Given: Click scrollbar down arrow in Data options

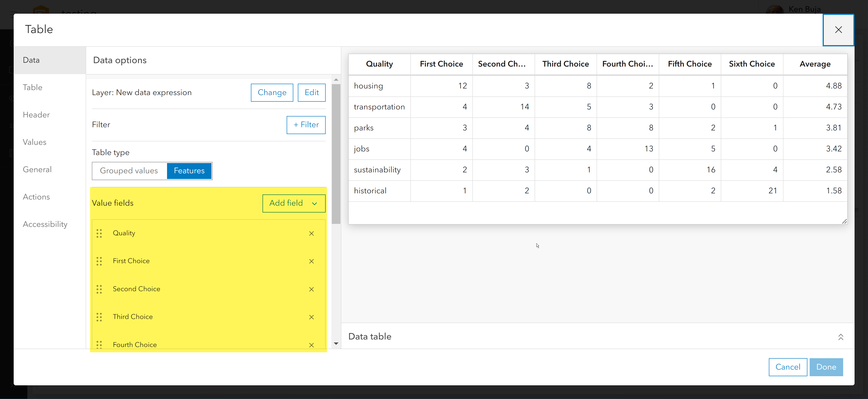Looking at the screenshot, I should point(336,343).
